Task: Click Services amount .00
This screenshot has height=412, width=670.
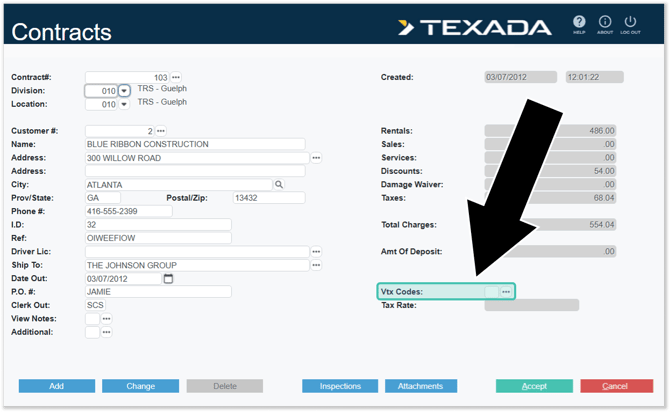Action: point(550,158)
